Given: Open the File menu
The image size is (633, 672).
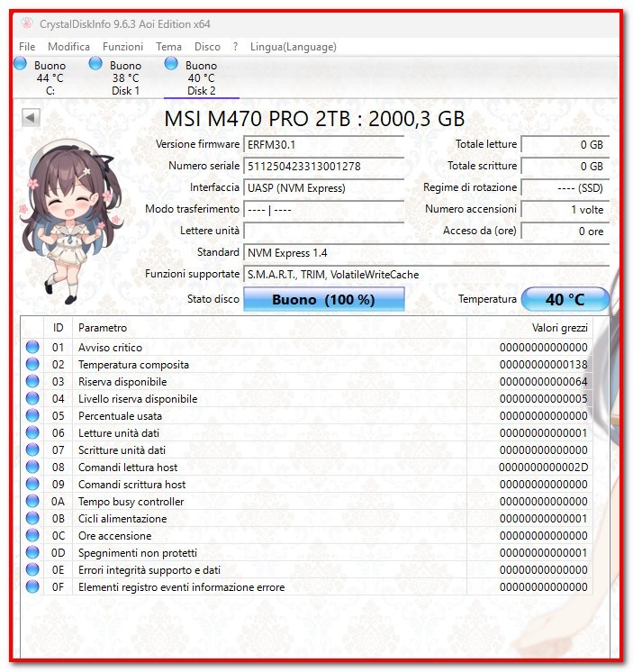Looking at the screenshot, I should point(27,47).
